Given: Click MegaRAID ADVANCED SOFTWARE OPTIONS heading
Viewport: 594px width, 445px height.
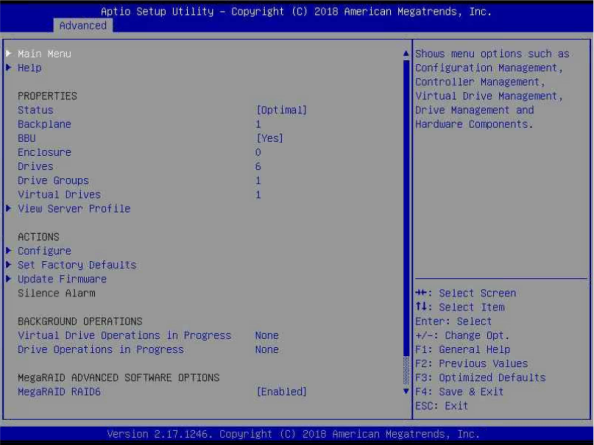Looking at the screenshot, I should [x=119, y=378].
